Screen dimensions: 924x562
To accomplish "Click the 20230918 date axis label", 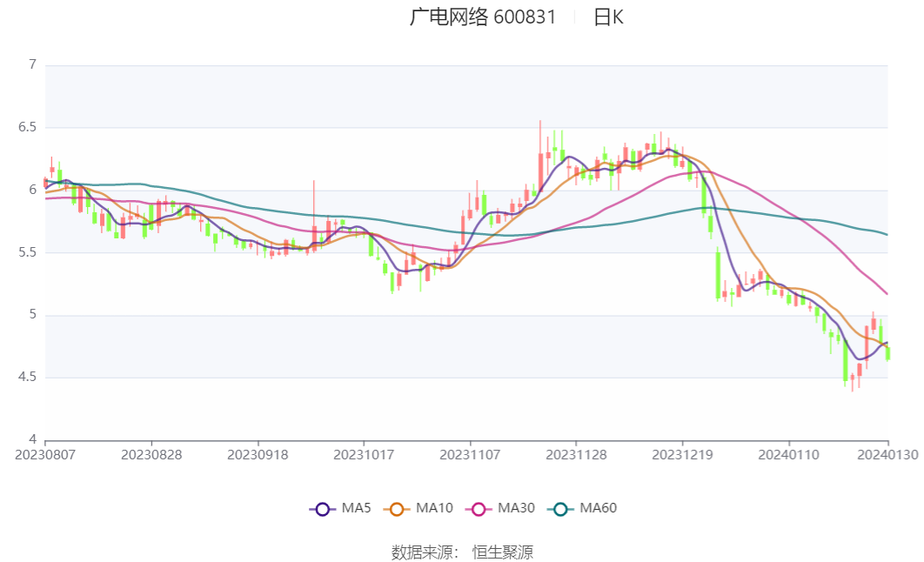I will click(x=258, y=455).
